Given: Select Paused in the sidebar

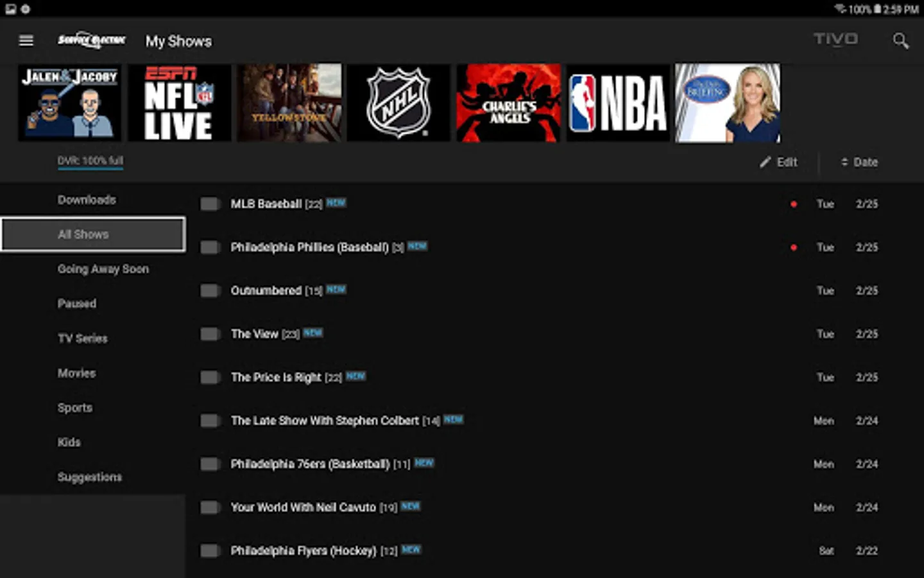Looking at the screenshot, I should pyautogui.click(x=77, y=304).
